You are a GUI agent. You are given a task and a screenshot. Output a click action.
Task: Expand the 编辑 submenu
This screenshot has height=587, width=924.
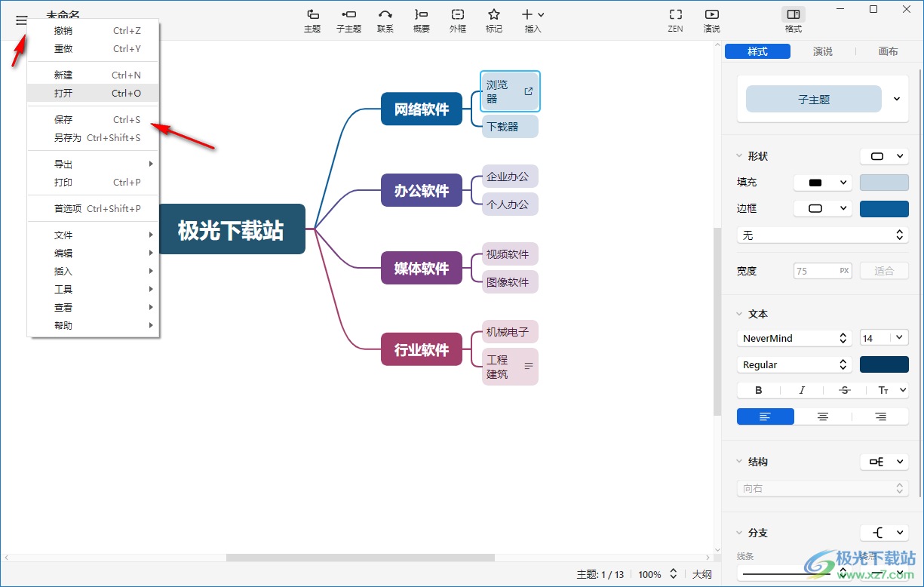(x=93, y=254)
